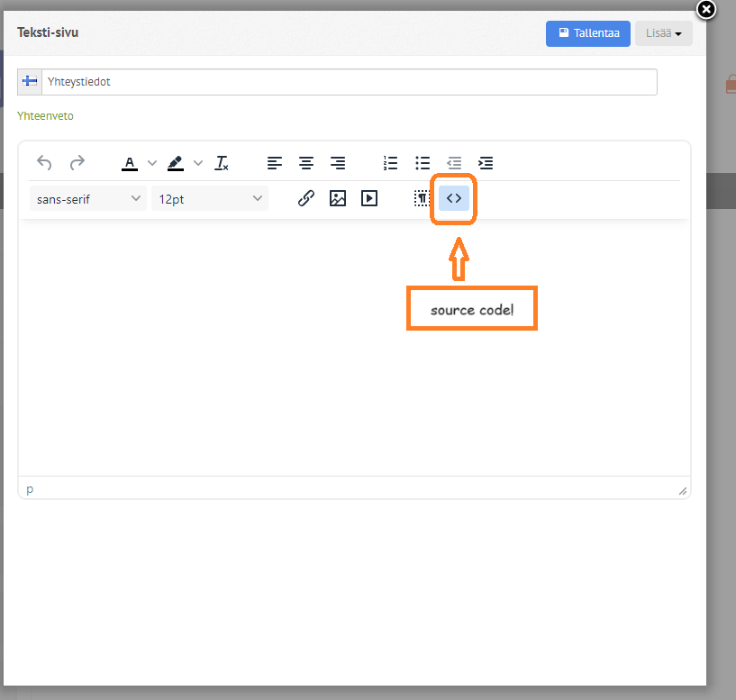The height and width of the screenshot is (700, 736).
Task: Open the text color picker arrow
Action: click(x=151, y=163)
